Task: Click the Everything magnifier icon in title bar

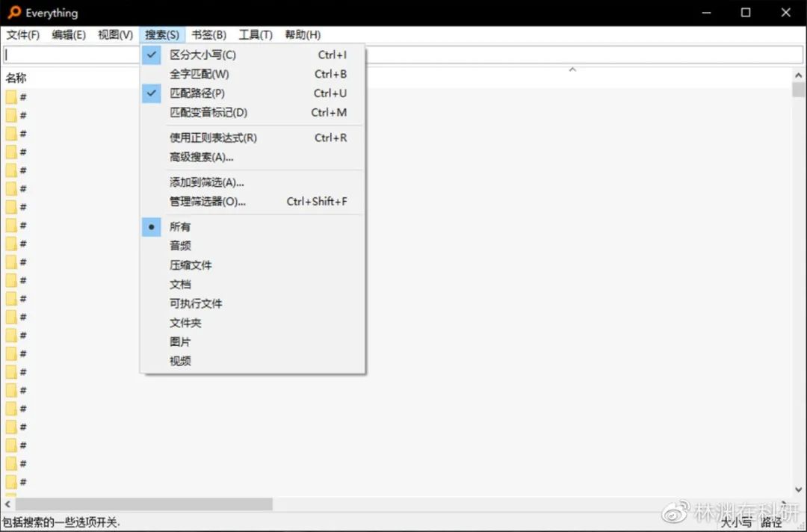Action: click(14, 13)
